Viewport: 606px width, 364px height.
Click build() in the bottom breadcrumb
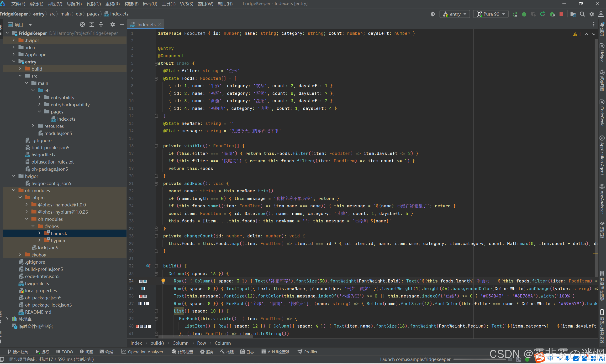point(157,343)
